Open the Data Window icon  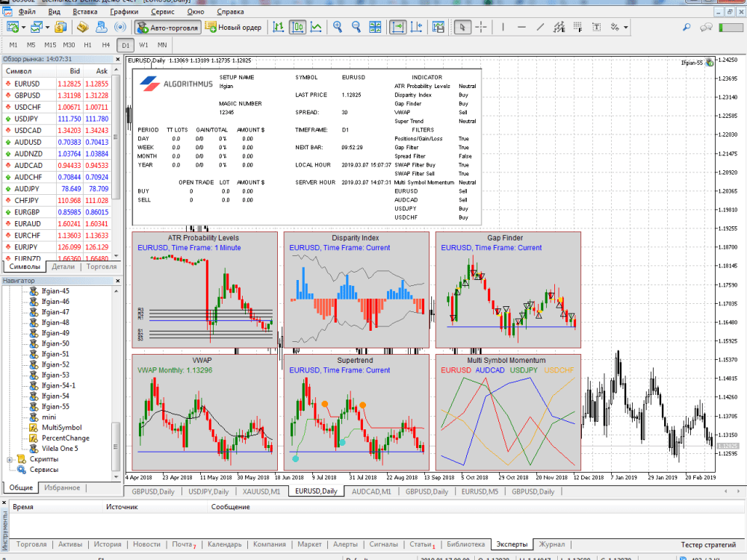pyautogui.click(x=83, y=27)
